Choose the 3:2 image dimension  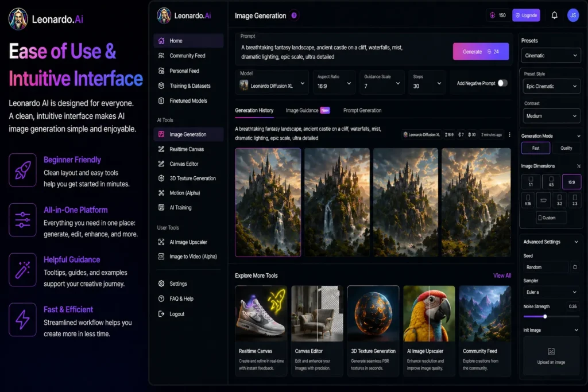[x=559, y=200]
